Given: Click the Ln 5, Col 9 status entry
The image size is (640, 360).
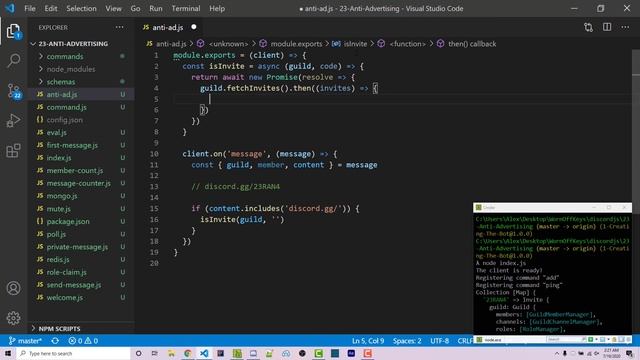Looking at the screenshot, I should click(368, 340).
